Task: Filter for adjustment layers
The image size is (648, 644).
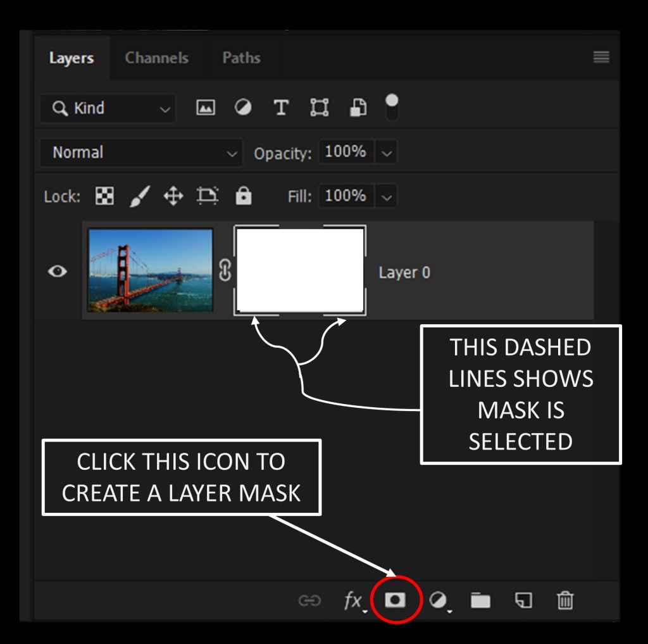Action: 243,108
